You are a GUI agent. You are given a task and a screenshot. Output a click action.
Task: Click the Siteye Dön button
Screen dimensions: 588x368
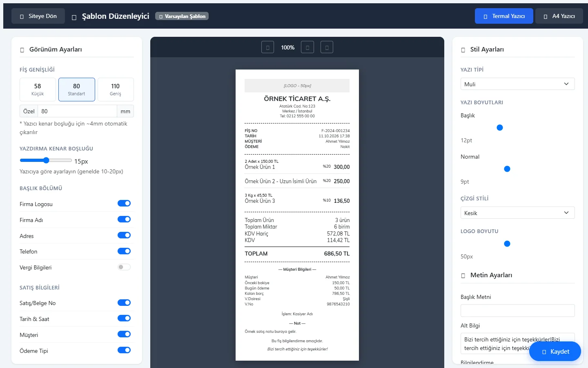coord(38,16)
